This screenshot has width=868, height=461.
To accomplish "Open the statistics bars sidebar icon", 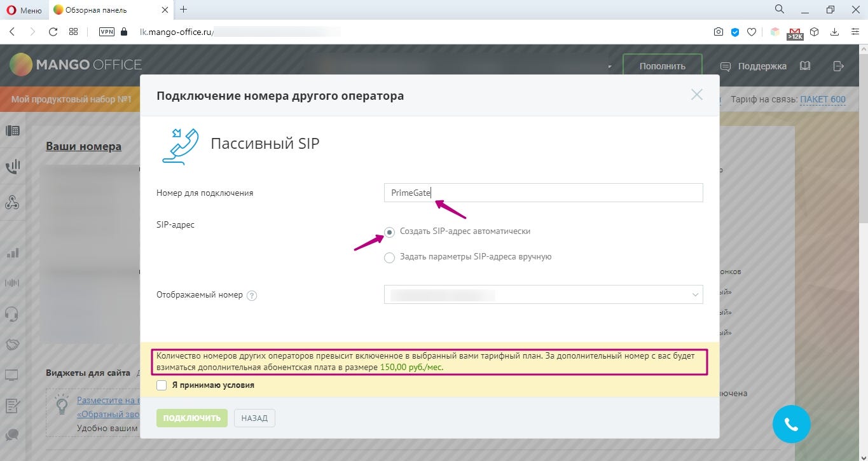I will [x=12, y=253].
